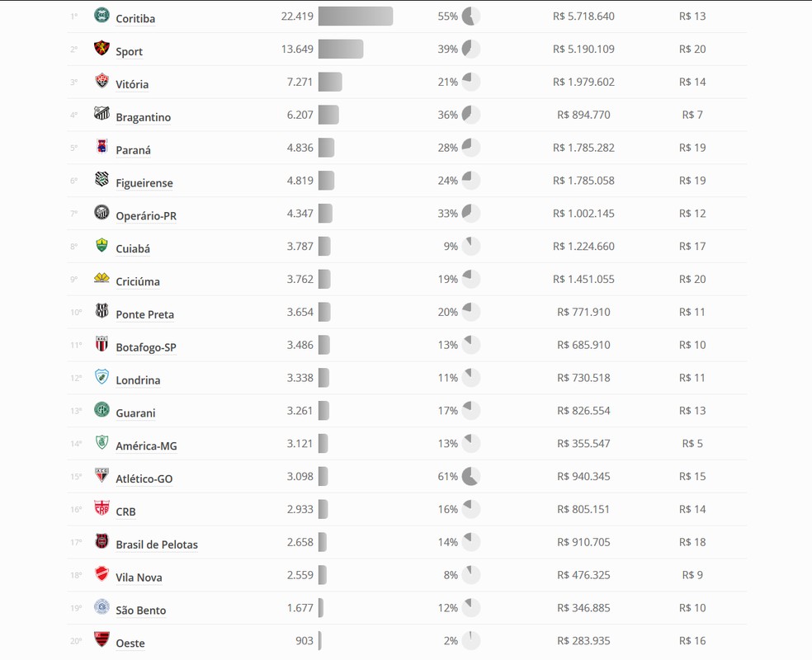This screenshot has width=812, height=660.
Task: Click the Coritiba club crest
Action: 101,15
